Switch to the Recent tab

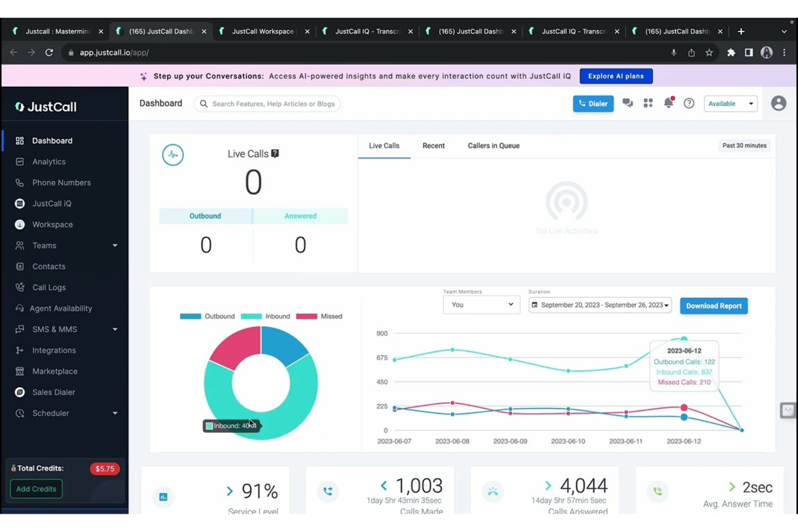434,146
